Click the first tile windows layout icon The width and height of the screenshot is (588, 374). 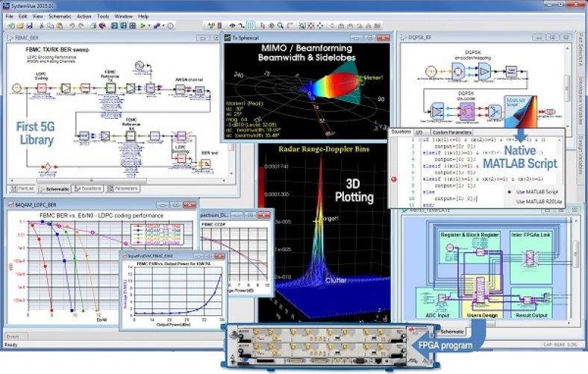pyautogui.click(x=114, y=26)
